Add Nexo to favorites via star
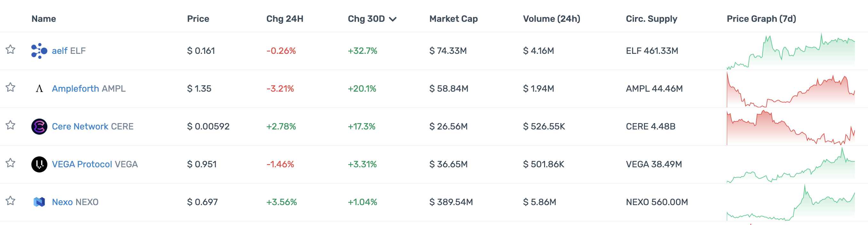 pyautogui.click(x=11, y=201)
